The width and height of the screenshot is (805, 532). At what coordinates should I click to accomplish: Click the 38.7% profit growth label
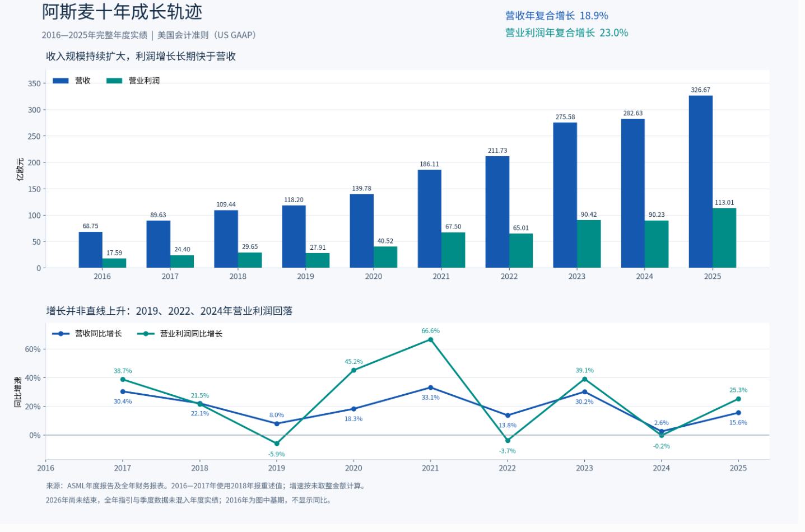coord(123,371)
